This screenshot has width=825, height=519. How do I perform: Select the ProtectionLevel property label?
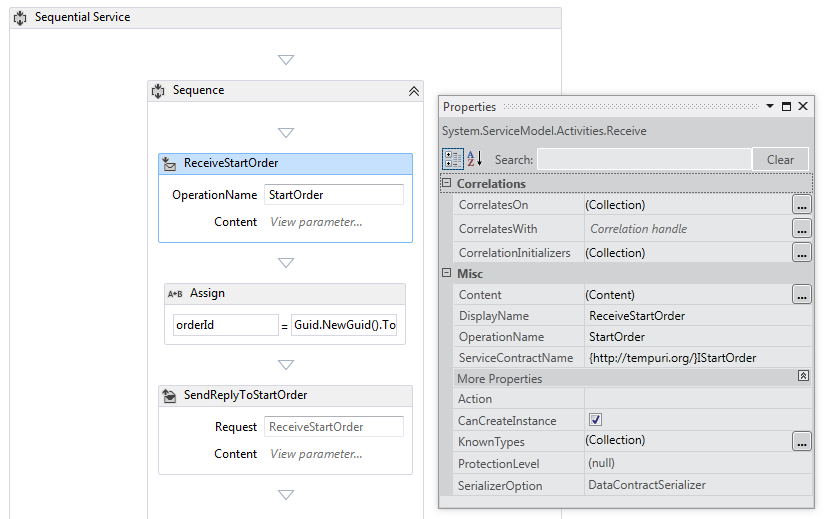498,464
